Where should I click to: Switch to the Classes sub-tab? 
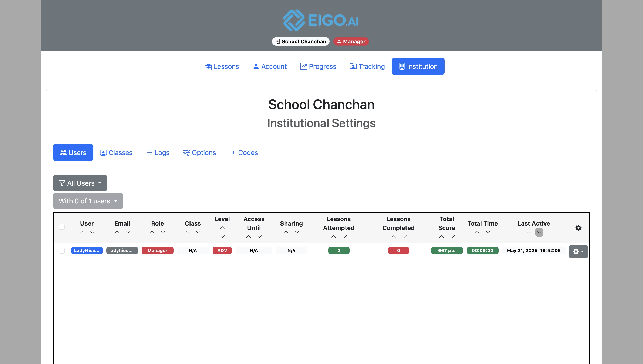(x=116, y=152)
